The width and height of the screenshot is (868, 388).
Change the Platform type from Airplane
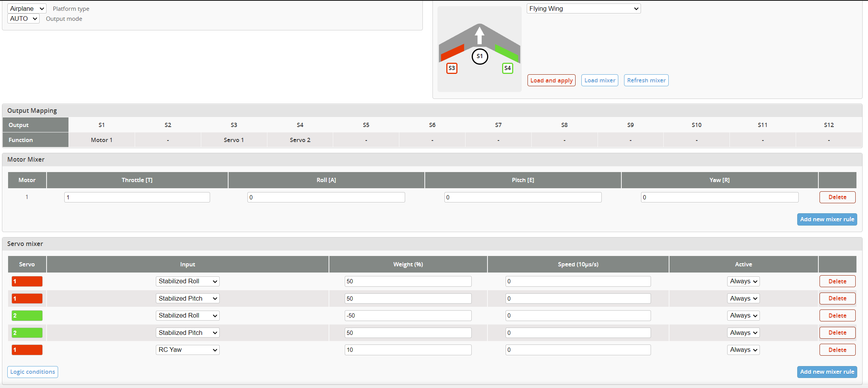pos(26,8)
